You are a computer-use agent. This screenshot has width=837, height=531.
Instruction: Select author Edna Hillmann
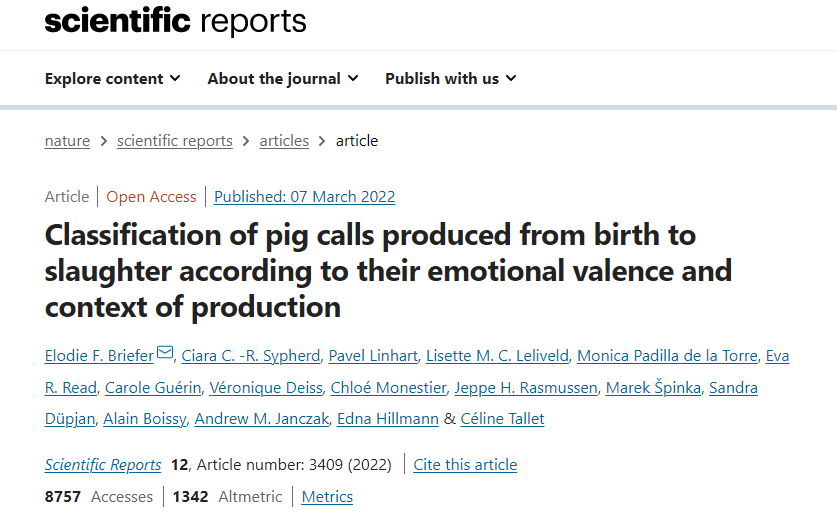(386, 419)
